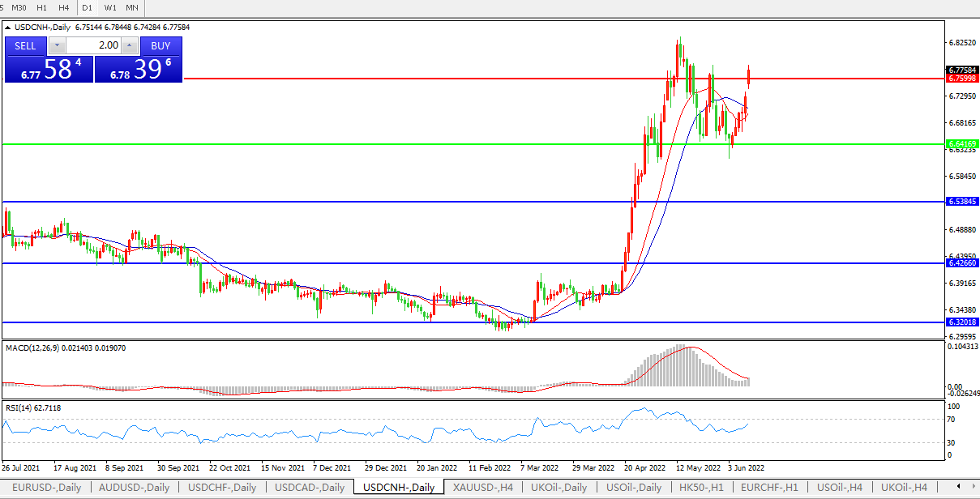The width and height of the screenshot is (980, 499).
Task: Open the HK50-,H1 chart tab
Action: (703, 488)
